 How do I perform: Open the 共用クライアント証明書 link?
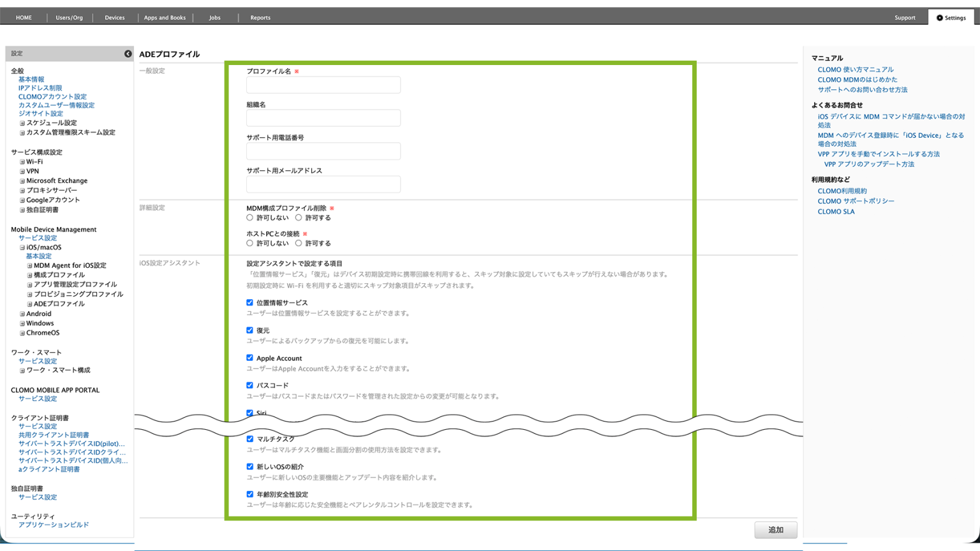54,435
